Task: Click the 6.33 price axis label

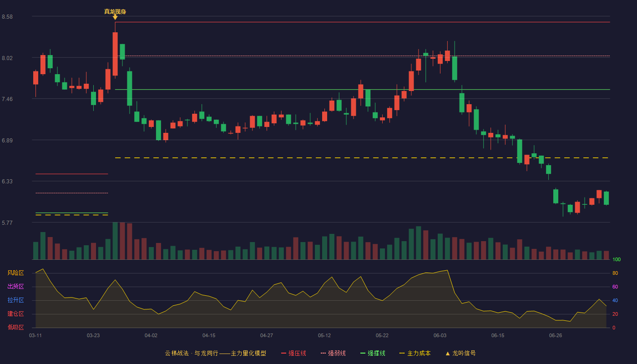Action: point(7,182)
